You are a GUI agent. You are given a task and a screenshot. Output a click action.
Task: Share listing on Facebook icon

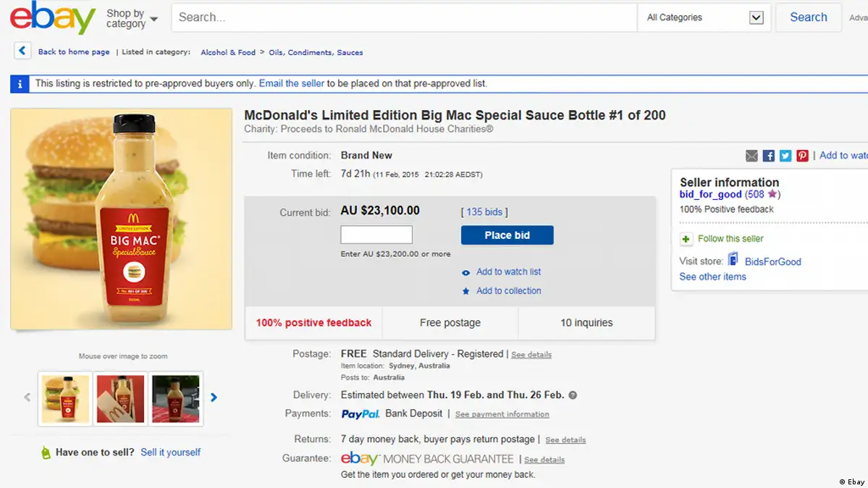point(769,156)
